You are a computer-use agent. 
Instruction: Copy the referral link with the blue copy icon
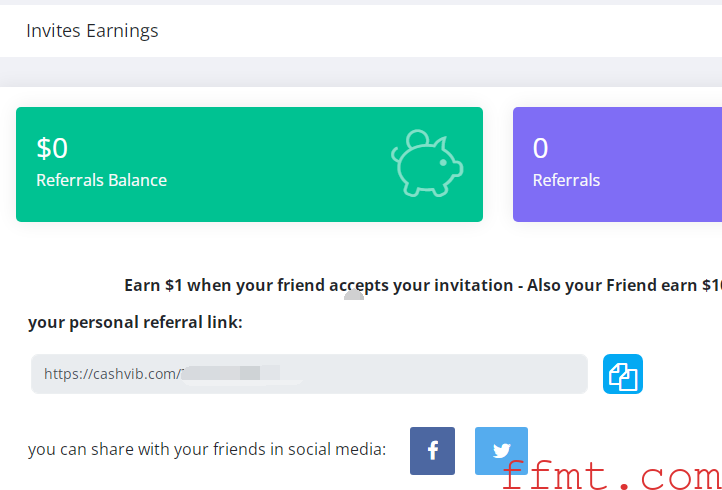click(623, 374)
